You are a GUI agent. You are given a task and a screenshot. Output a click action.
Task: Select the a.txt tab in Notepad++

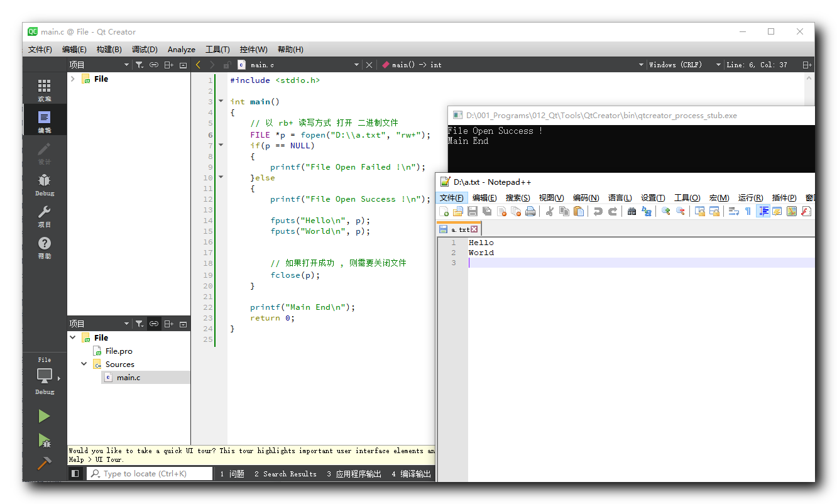coord(459,229)
